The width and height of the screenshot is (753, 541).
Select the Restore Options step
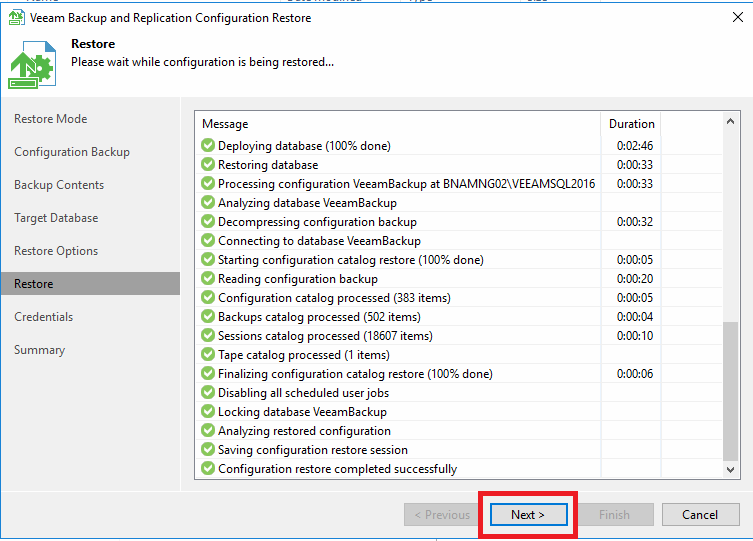pyautogui.click(x=56, y=251)
